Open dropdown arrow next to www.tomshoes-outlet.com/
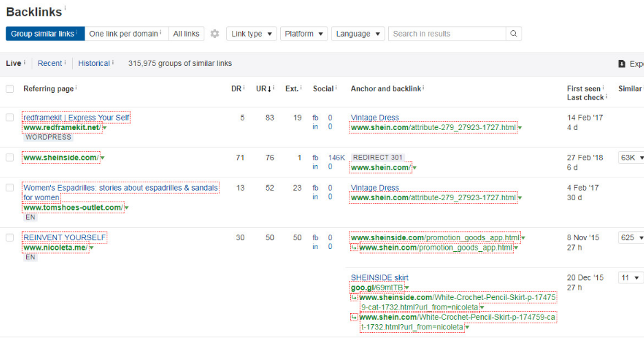Image resolution: width=644 pixels, height=355 pixels. pyautogui.click(x=127, y=208)
